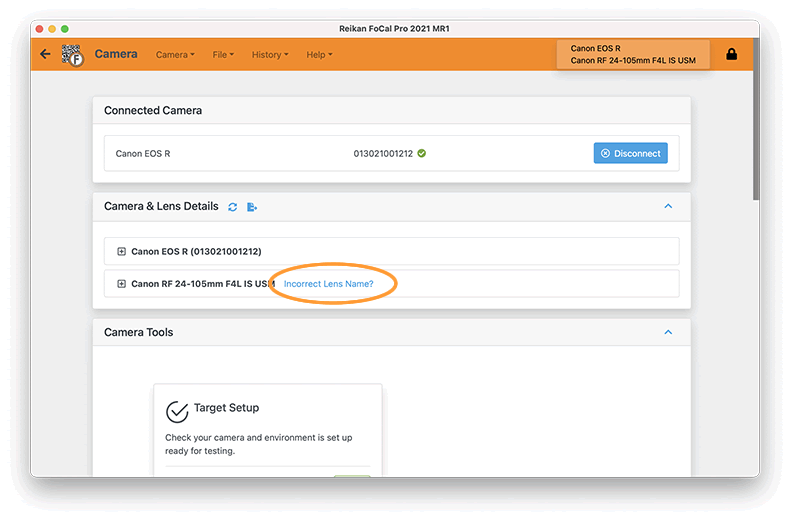Click the back arrow in the orange toolbar
The image size is (790, 520).
point(45,54)
